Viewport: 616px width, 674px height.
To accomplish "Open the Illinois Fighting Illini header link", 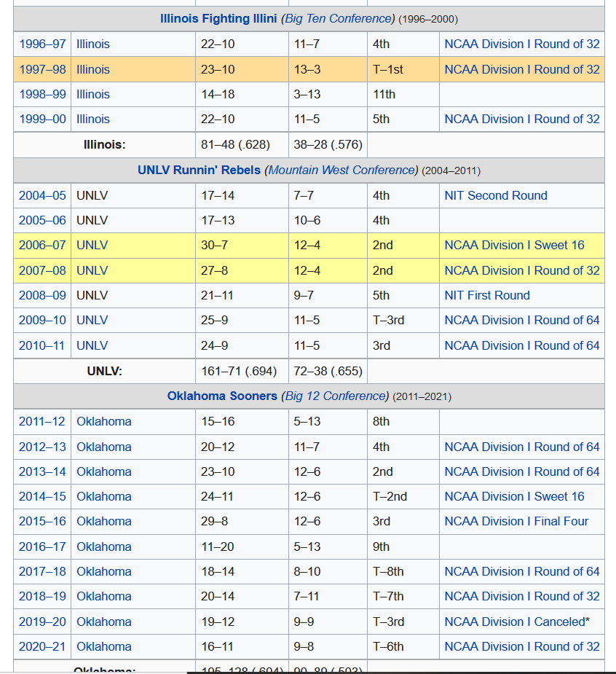I will click(218, 19).
